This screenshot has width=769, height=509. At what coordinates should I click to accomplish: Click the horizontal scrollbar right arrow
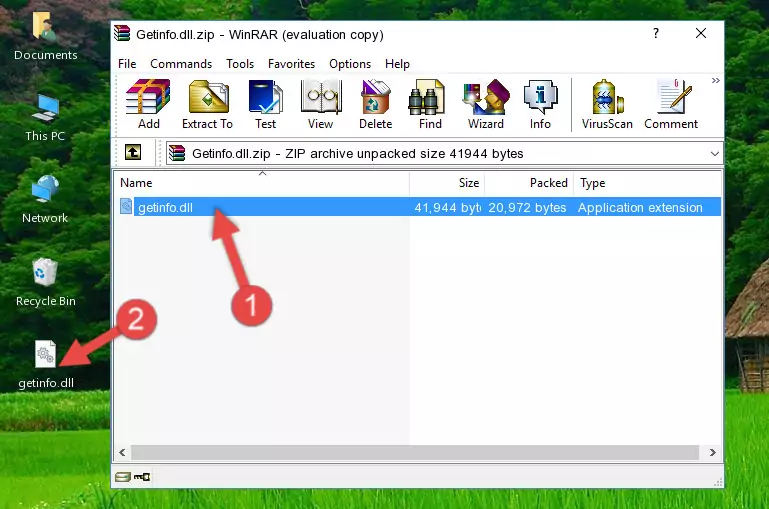[713, 452]
